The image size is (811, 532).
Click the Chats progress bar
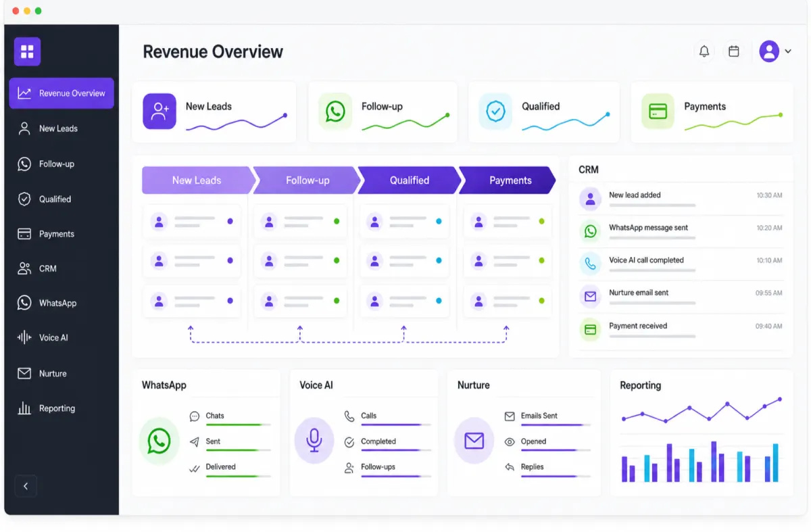pyautogui.click(x=238, y=425)
